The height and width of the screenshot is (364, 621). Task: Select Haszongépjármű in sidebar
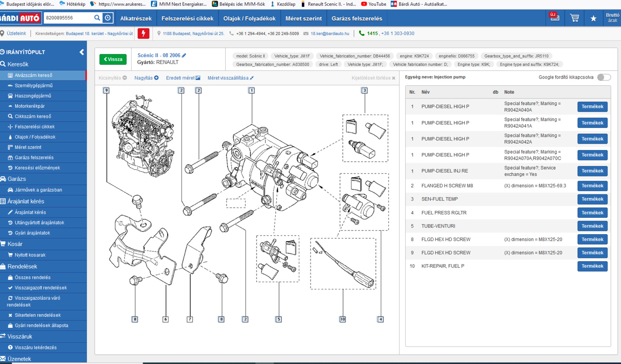click(43, 96)
